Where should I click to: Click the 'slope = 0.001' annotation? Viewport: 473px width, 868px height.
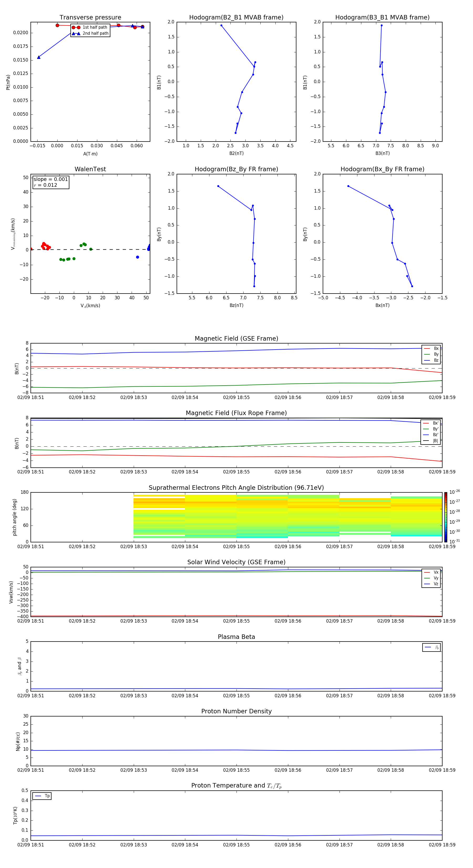50,179
